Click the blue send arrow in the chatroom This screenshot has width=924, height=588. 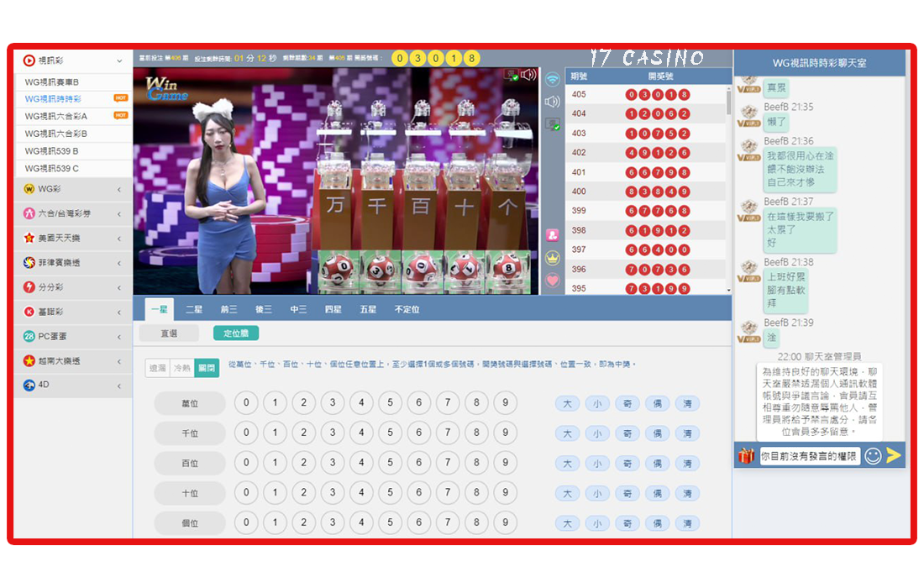pyautogui.click(x=892, y=454)
